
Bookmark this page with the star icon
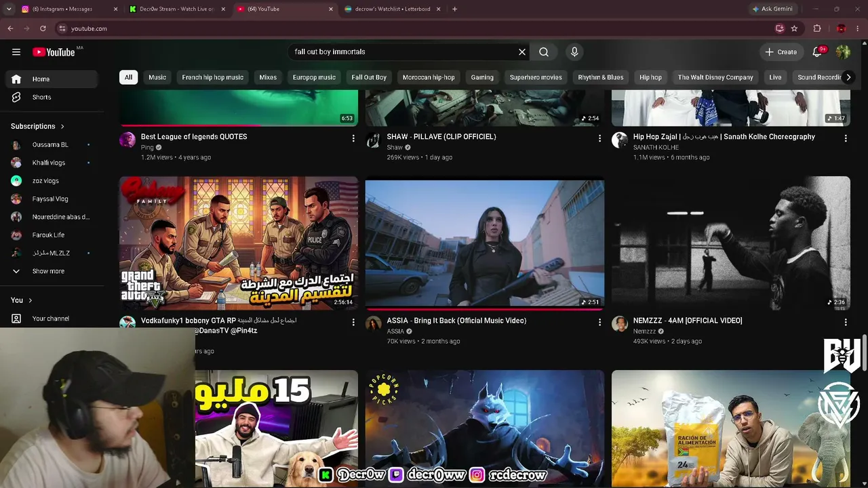(x=794, y=28)
